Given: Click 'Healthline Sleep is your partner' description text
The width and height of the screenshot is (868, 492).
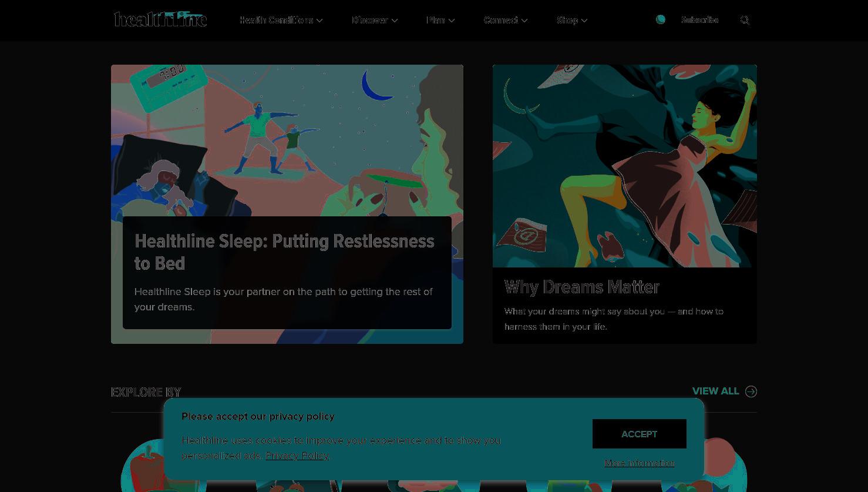Looking at the screenshot, I should 284,299.
